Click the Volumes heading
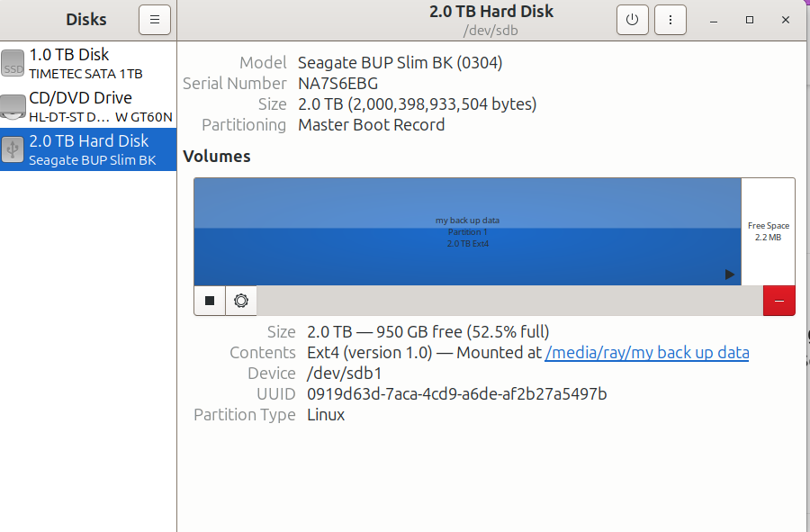The height and width of the screenshot is (532, 810). (x=217, y=157)
